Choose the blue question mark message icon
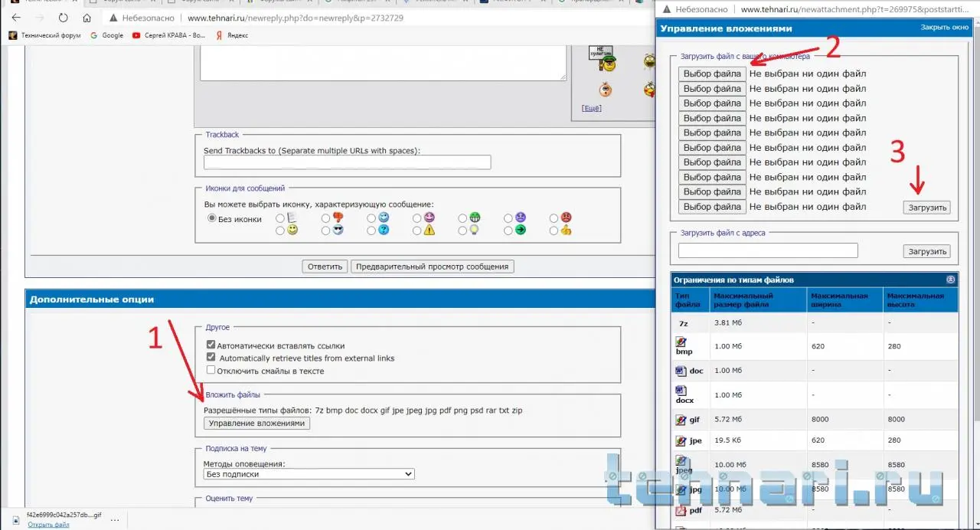This screenshot has width=980, height=530. point(384,230)
